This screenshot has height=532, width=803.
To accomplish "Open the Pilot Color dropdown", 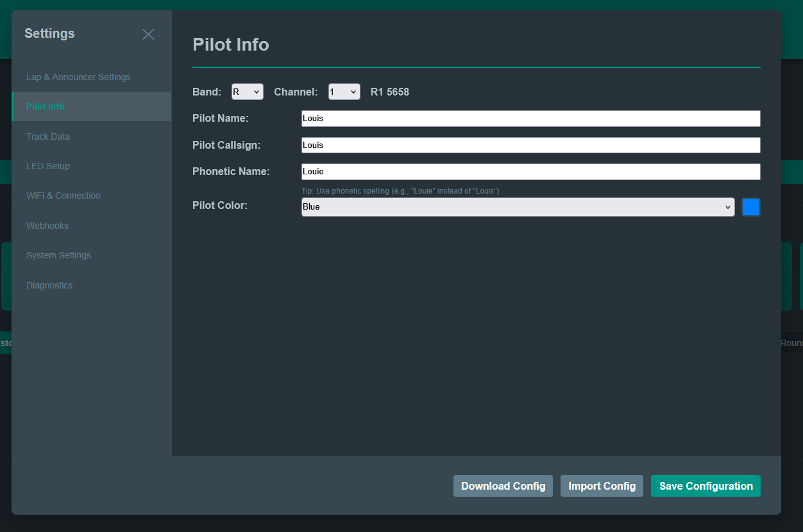I will (x=518, y=206).
